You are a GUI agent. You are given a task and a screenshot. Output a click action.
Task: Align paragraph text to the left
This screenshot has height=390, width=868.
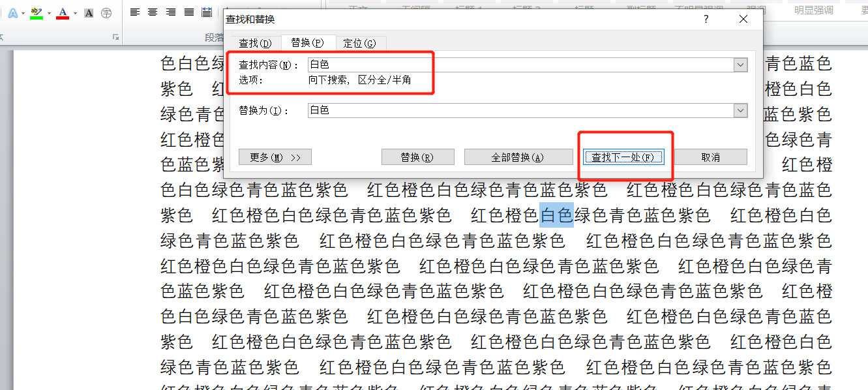point(134,12)
